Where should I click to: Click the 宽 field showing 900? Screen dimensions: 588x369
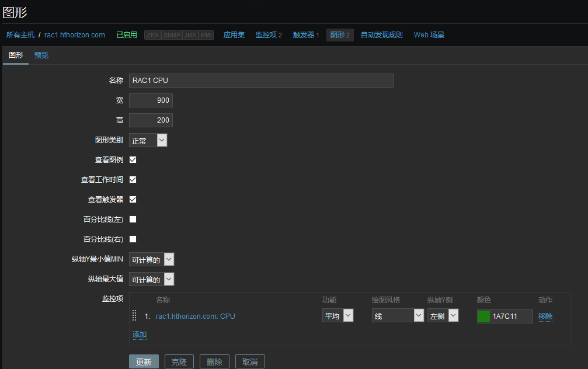point(151,100)
